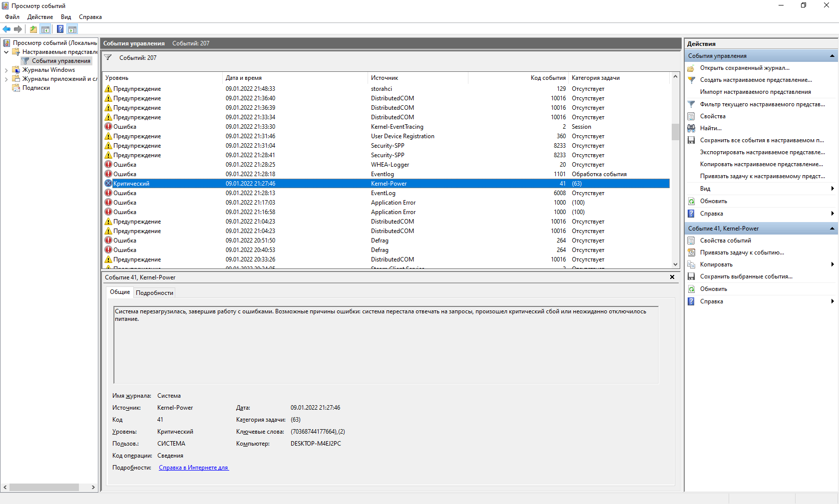
Task: Open the Справка menu in menu bar
Action: [90, 17]
